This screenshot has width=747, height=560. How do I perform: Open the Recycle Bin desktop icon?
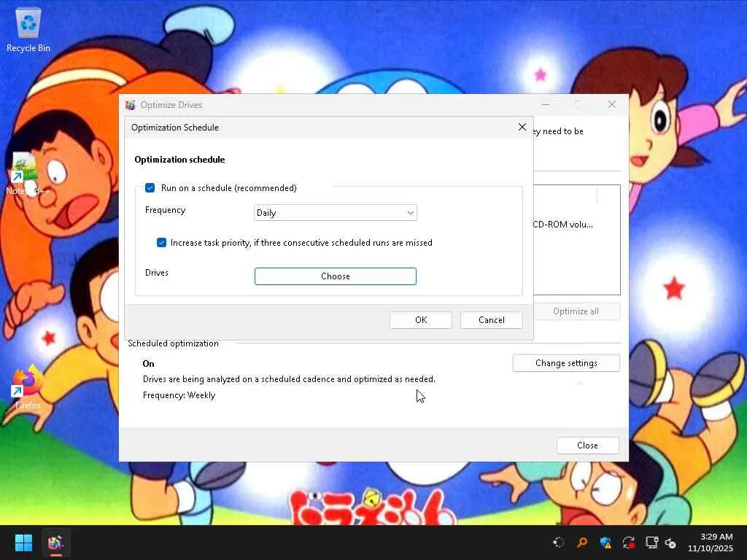coord(28,30)
